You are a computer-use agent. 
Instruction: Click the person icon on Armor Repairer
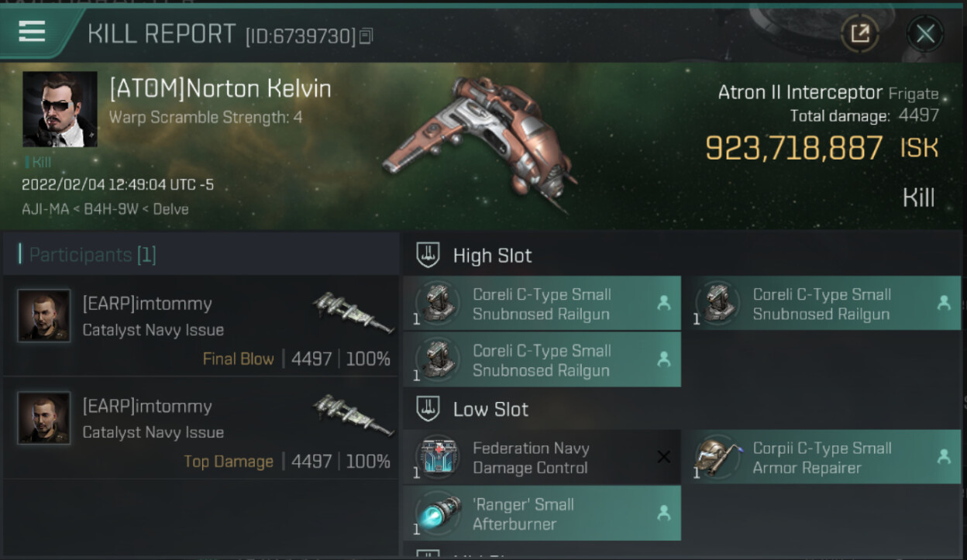(944, 457)
